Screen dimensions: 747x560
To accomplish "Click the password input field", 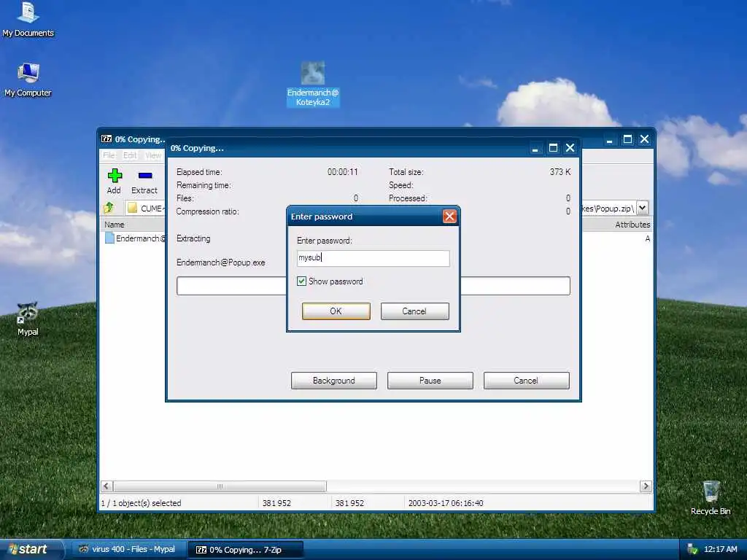I will (373, 258).
